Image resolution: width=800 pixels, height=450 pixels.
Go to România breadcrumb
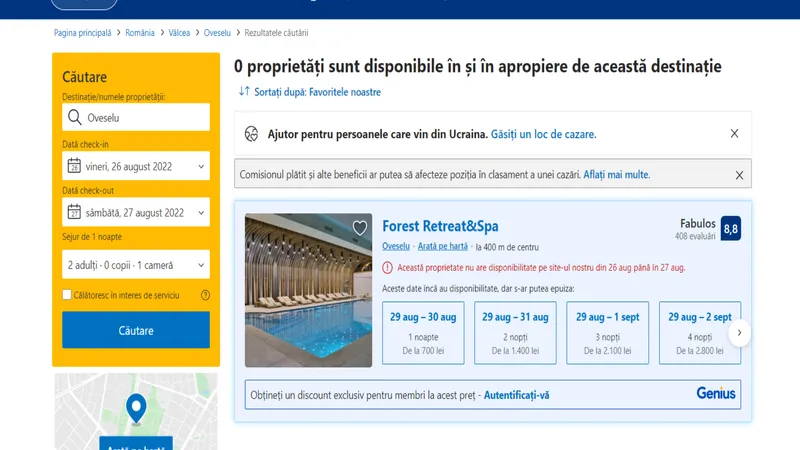140,33
